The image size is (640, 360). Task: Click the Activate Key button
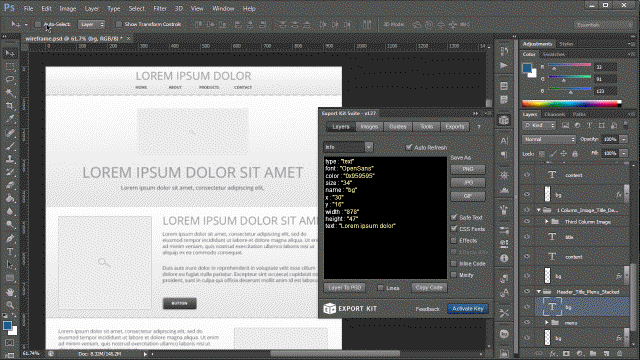467,309
